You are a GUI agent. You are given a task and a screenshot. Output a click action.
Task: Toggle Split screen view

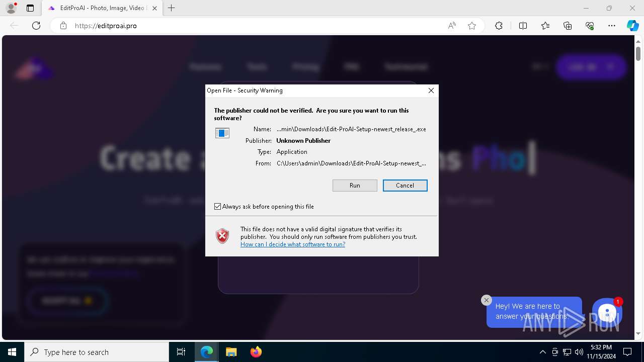pos(523,26)
